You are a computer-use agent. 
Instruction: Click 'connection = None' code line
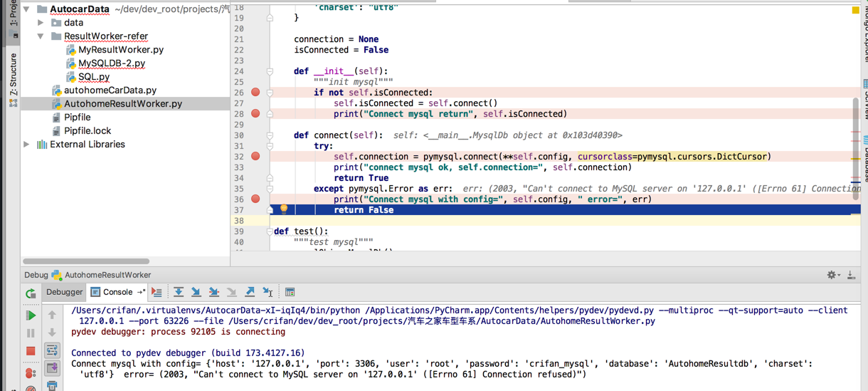[x=336, y=39]
